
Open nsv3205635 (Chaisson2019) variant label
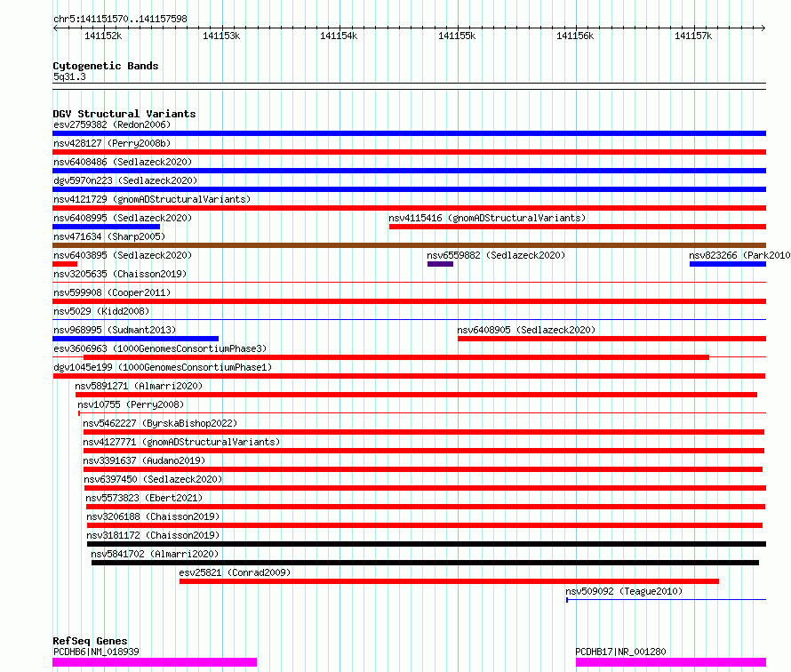(x=120, y=274)
